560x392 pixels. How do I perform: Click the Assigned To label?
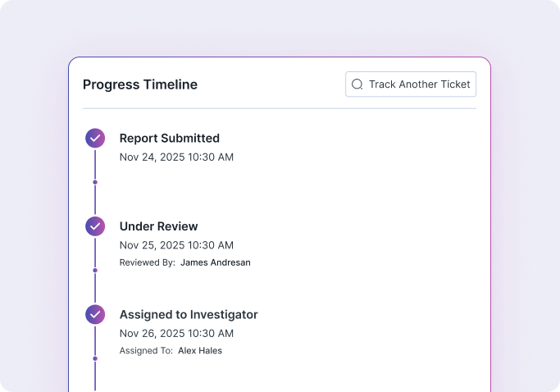(146, 351)
